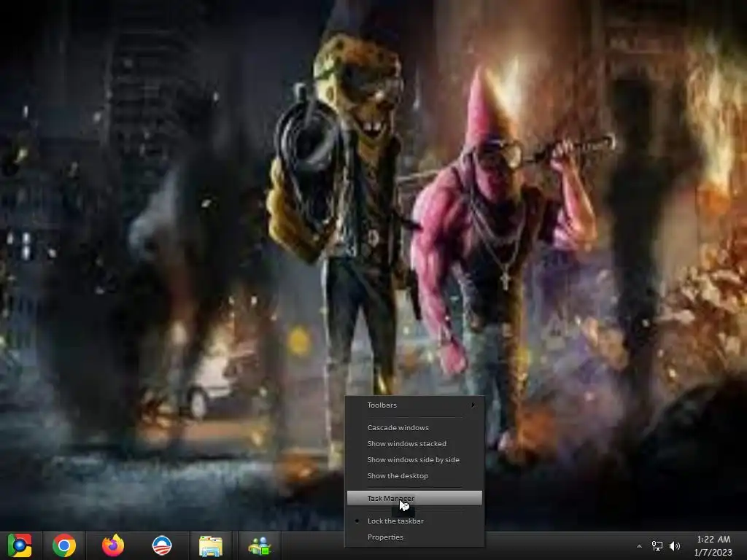Show hidden system tray icons
Screen dimensions: 747x560
[639, 546]
